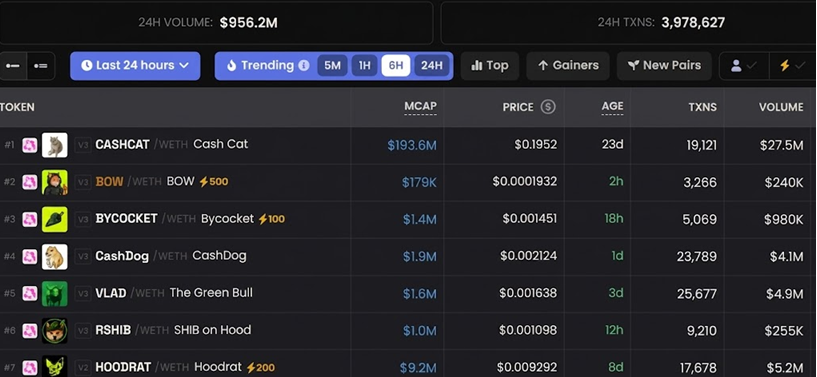Show the Gainers list
This screenshot has width=817, height=377.
[x=568, y=66]
